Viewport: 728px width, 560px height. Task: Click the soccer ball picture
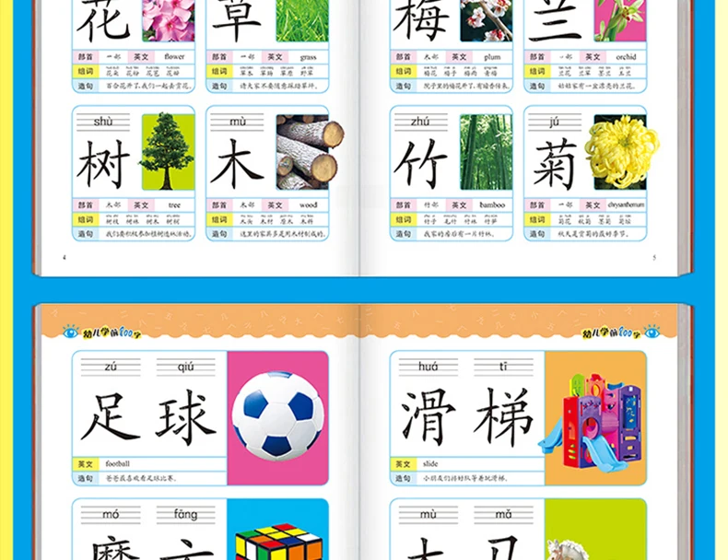[x=277, y=415]
